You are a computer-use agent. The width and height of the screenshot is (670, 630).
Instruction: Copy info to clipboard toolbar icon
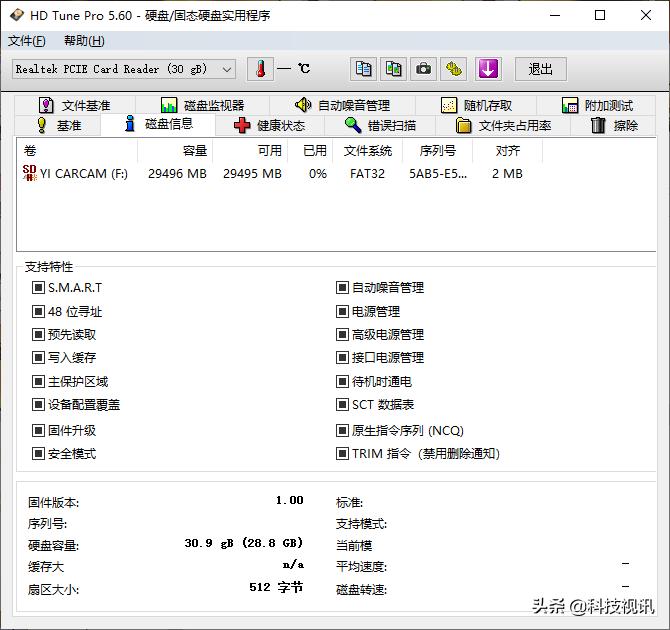click(x=363, y=69)
